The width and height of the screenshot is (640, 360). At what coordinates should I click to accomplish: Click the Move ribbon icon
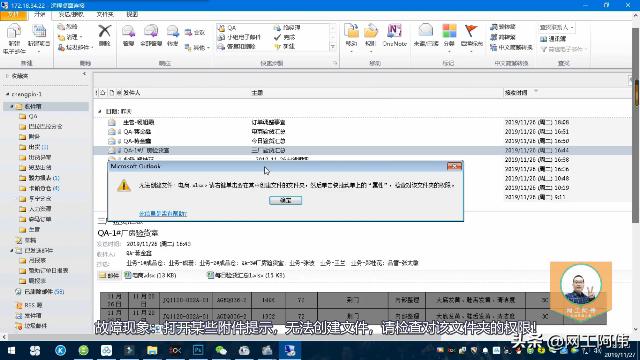[351, 32]
